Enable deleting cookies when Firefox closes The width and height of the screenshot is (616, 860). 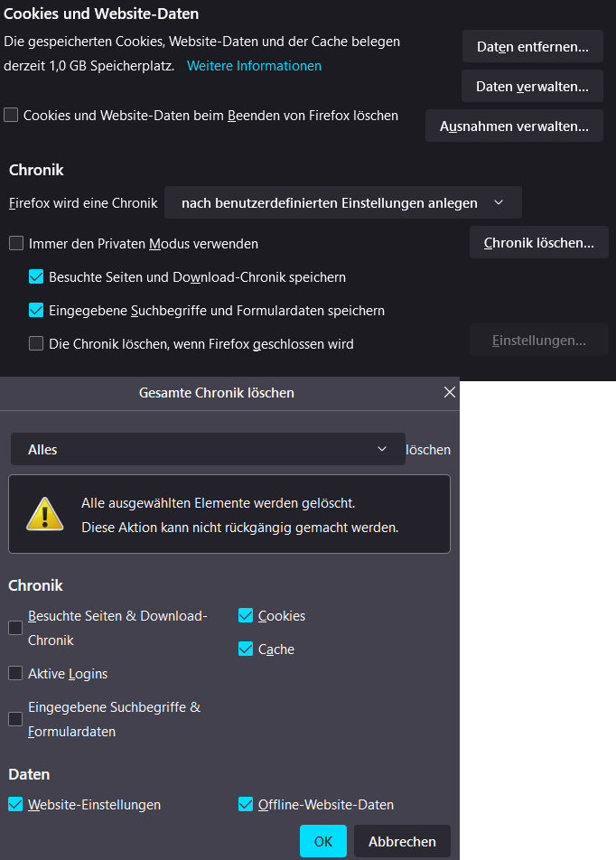pos(11,115)
